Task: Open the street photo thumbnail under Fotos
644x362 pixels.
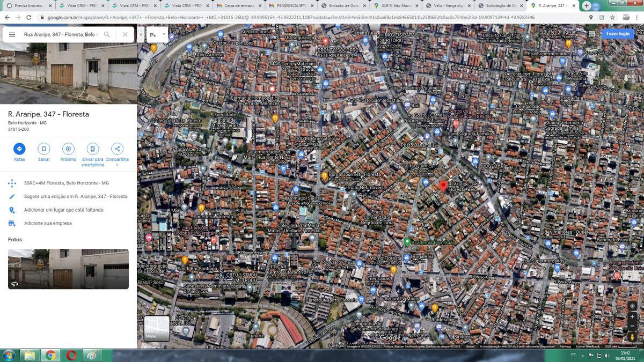Action: click(68, 269)
